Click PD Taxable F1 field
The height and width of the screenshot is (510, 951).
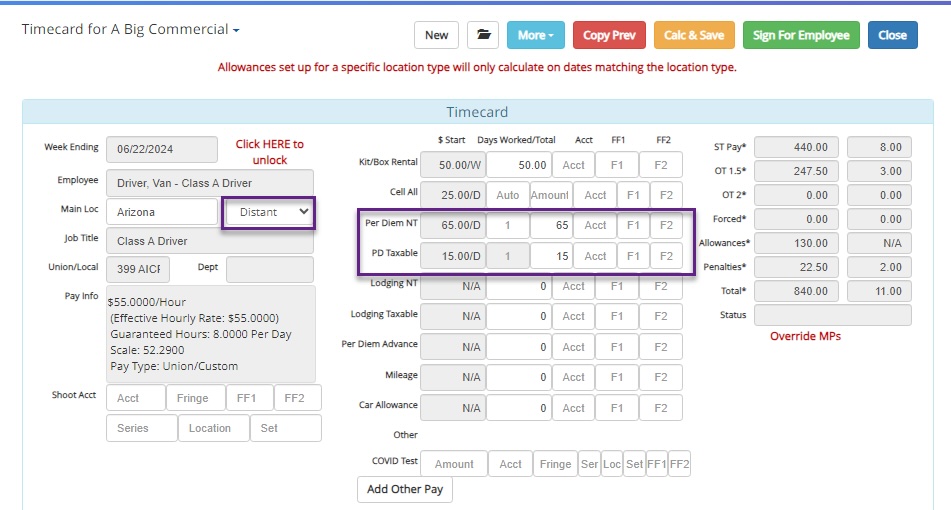click(633, 256)
